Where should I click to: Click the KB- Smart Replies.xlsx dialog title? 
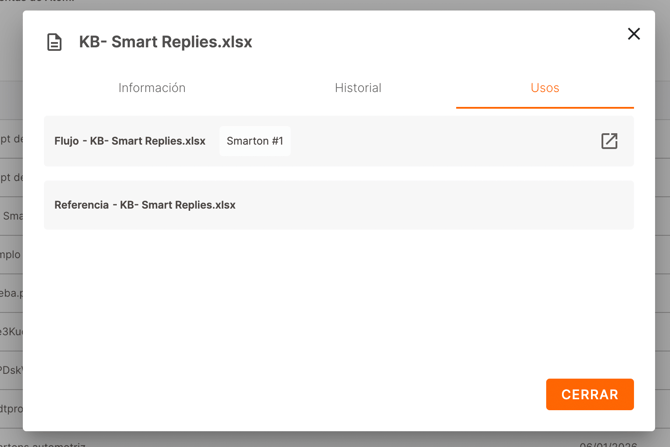tap(166, 42)
